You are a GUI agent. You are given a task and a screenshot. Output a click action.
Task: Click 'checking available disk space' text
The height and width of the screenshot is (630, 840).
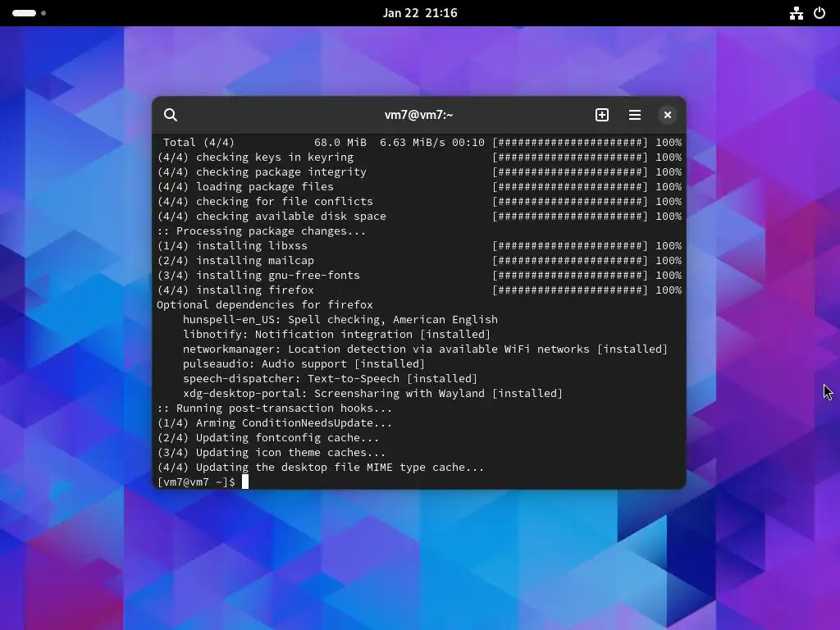(x=291, y=216)
